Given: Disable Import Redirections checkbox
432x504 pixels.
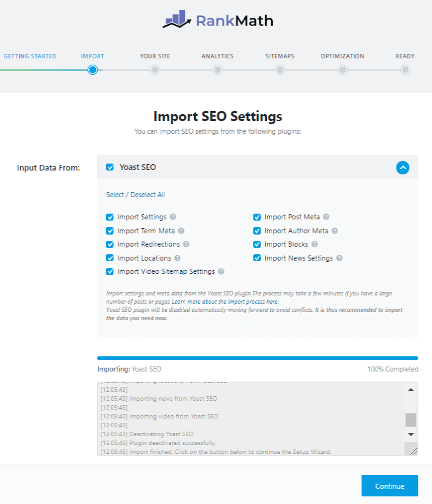Looking at the screenshot, I should tap(110, 244).
